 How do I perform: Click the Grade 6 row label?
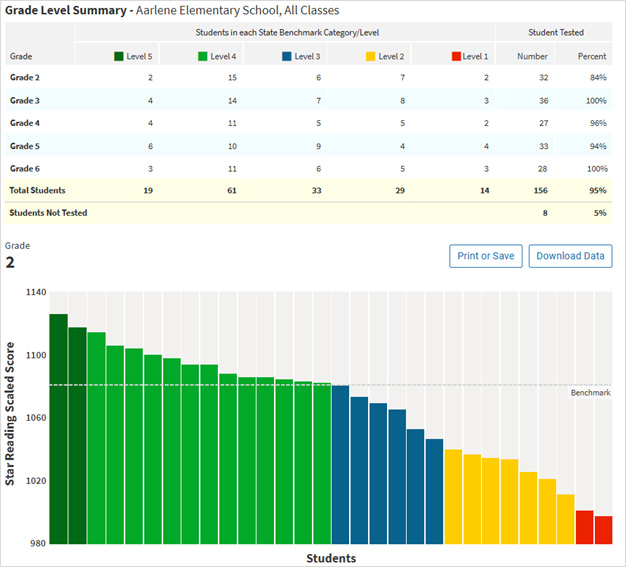(x=26, y=167)
